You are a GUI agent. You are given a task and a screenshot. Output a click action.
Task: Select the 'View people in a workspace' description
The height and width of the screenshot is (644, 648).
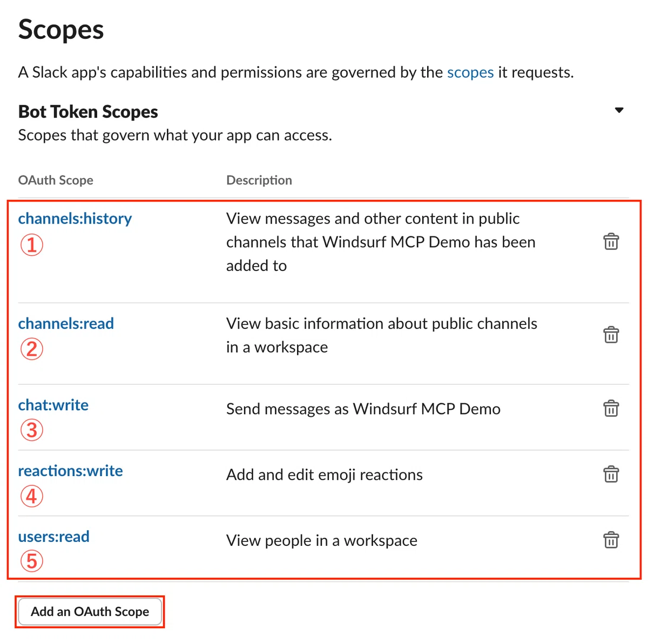pyautogui.click(x=322, y=540)
